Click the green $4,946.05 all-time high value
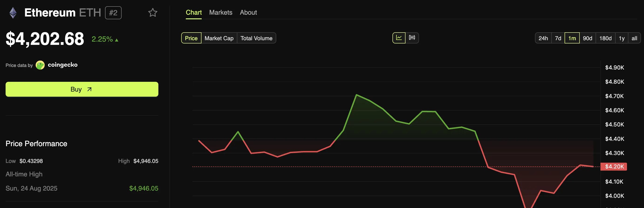 [144, 188]
